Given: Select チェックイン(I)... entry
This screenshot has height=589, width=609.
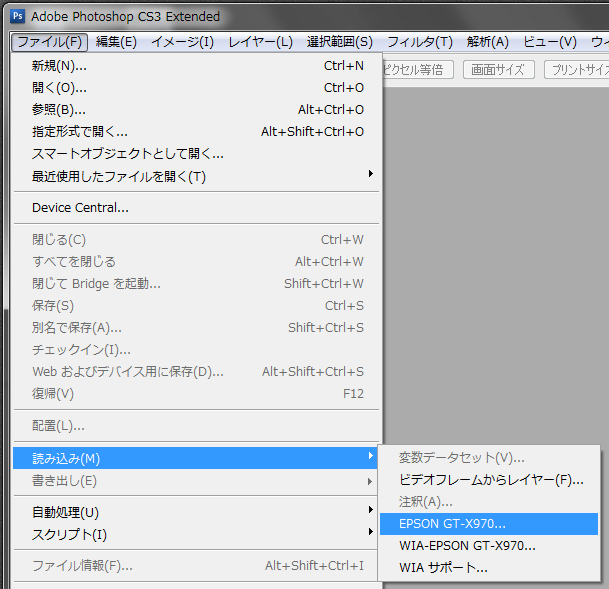Looking at the screenshot, I should point(196,350).
